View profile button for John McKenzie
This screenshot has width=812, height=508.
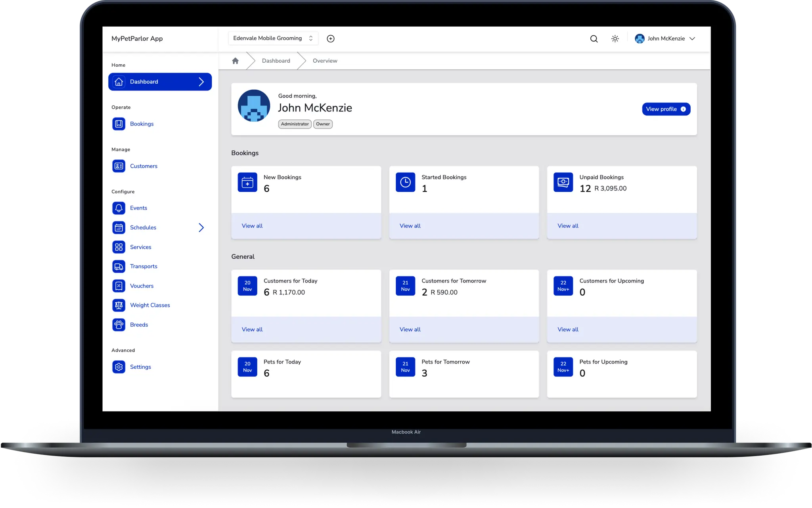point(666,109)
